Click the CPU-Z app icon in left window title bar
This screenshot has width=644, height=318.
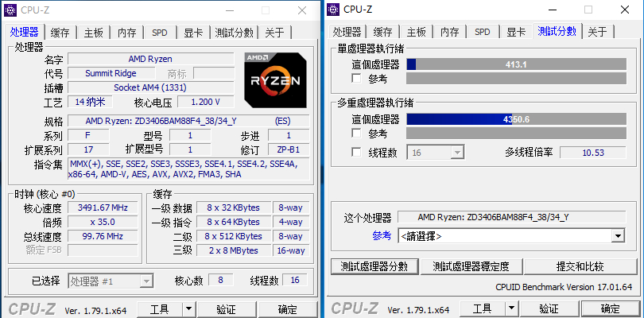pyautogui.click(x=10, y=10)
